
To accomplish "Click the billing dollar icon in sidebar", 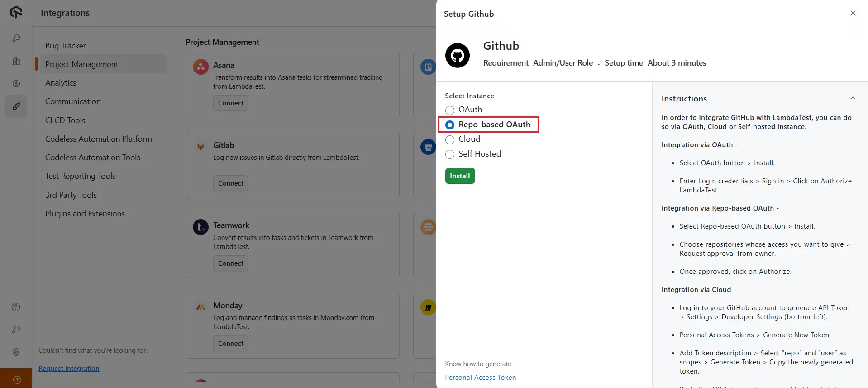I will point(16,84).
